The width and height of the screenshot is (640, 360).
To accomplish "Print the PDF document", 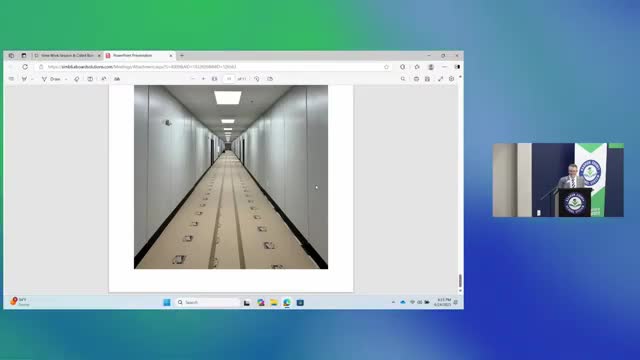I will [x=416, y=79].
